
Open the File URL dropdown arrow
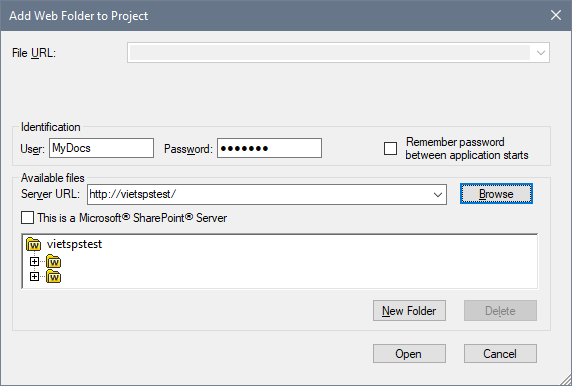(541, 53)
